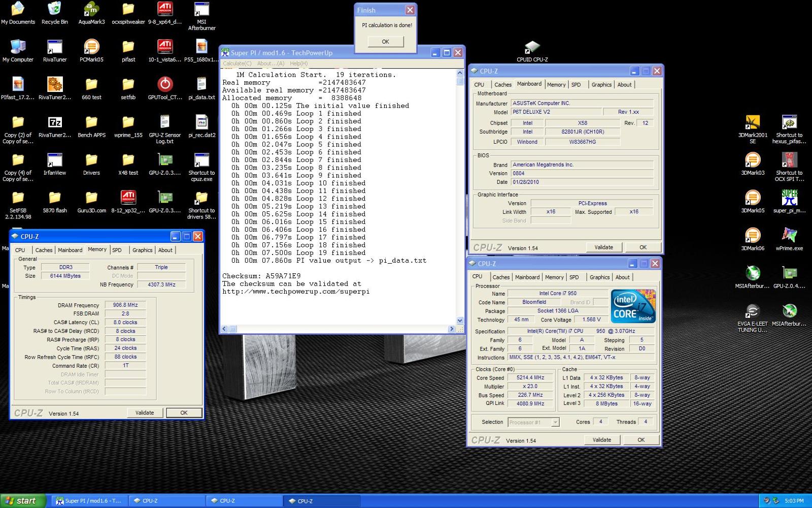The image size is (812, 508).
Task: Click the CAS# Latency 8.0 clocks value
Action: 125,322
